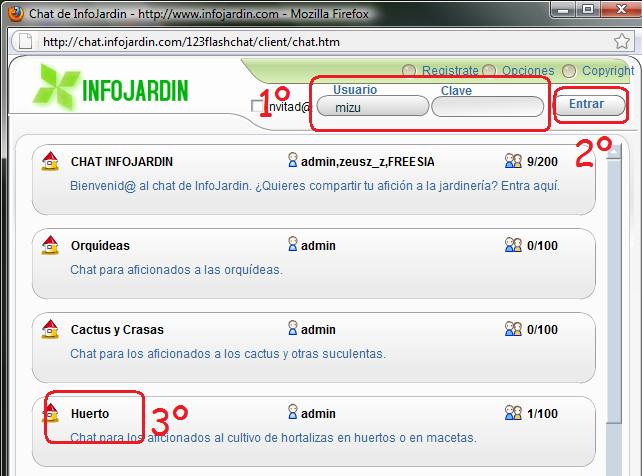Open the Cactus y Crasas room title
Screen dimensions: 642x476
coord(117,329)
